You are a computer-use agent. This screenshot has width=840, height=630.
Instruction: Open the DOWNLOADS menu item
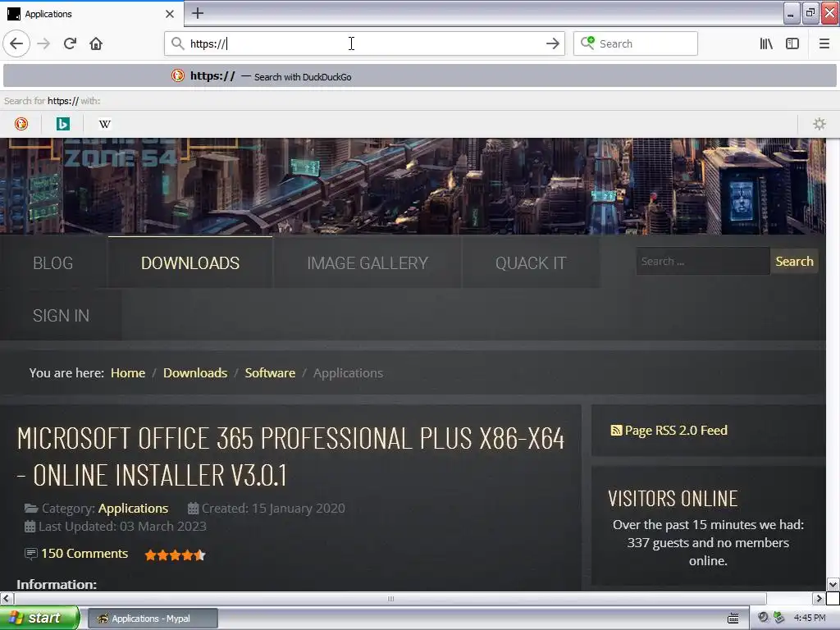[190, 263]
